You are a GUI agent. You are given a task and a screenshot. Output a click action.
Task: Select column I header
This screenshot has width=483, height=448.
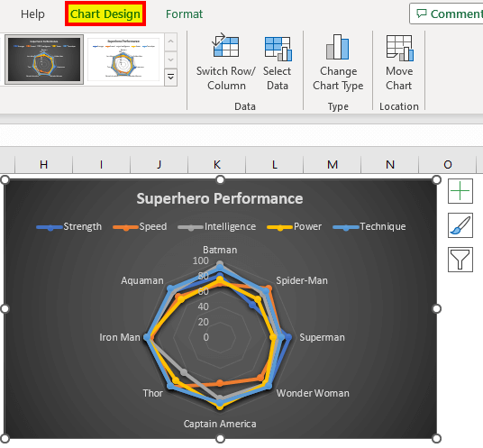pyautogui.click(x=101, y=164)
